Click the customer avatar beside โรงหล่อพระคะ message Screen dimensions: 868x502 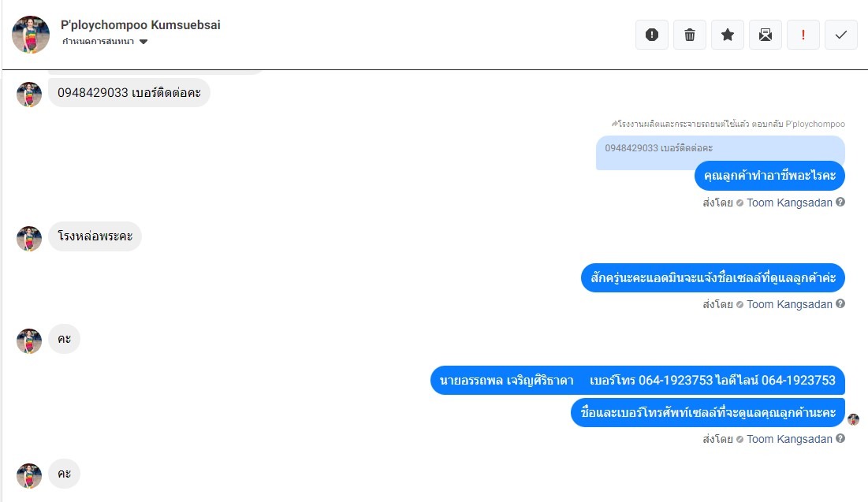pyautogui.click(x=29, y=239)
